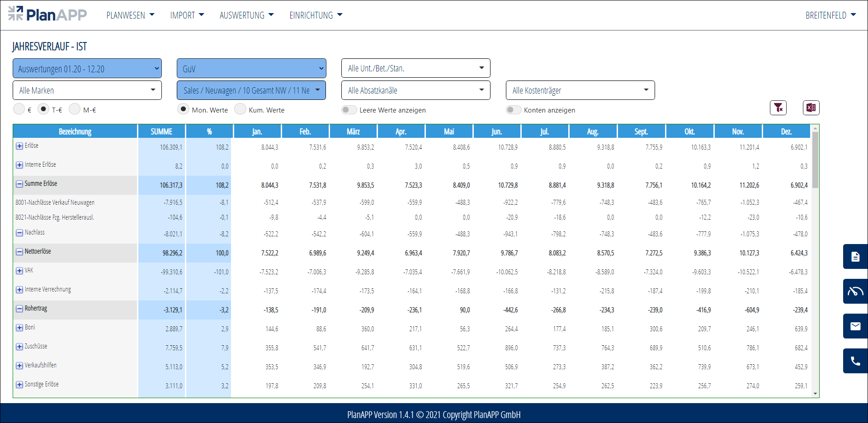Select the € currency radio button
The image size is (868, 423).
tap(19, 109)
